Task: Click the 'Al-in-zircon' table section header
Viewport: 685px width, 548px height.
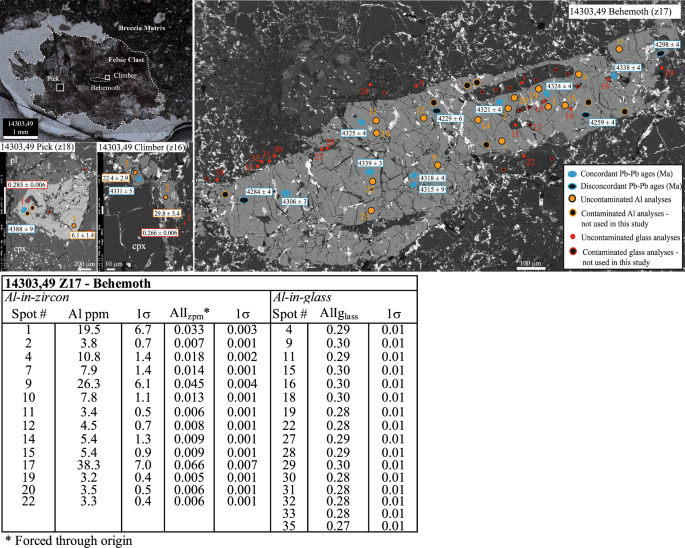Action: click(37, 297)
